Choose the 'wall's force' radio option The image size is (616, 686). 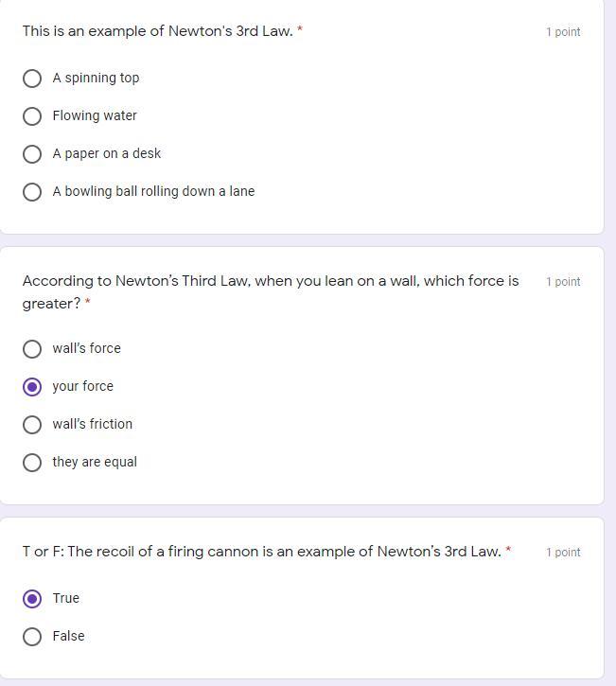tap(32, 348)
